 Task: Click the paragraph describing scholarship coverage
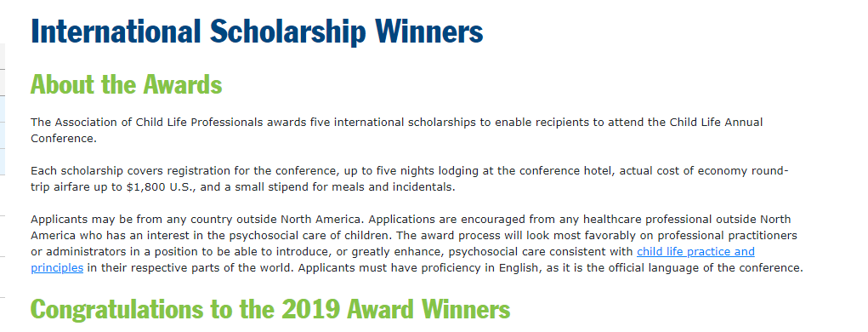[x=410, y=179]
